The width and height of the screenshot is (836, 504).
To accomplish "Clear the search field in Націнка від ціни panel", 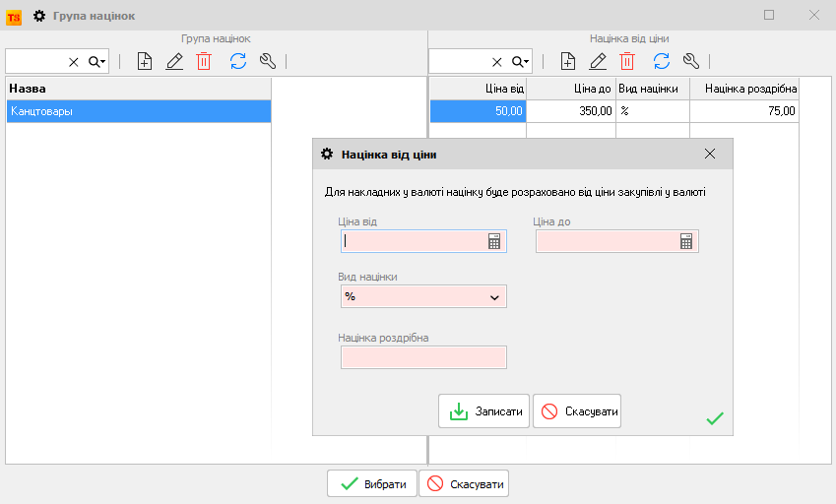I will [x=497, y=62].
